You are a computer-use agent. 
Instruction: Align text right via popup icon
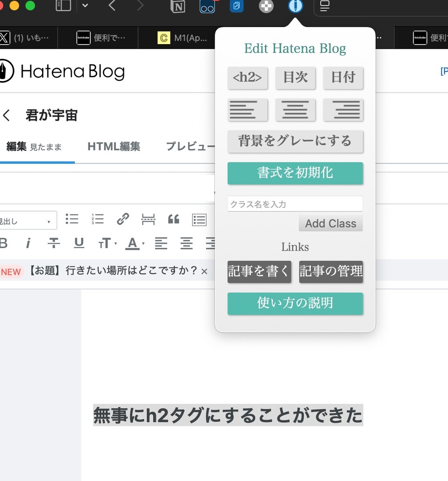click(343, 109)
